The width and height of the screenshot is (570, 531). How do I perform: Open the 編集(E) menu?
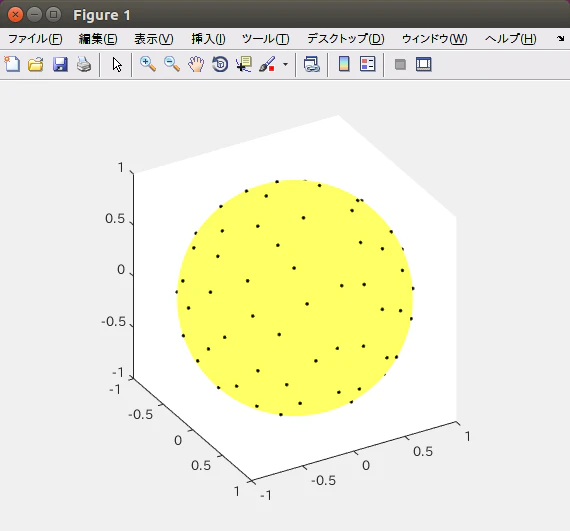pyautogui.click(x=98, y=39)
